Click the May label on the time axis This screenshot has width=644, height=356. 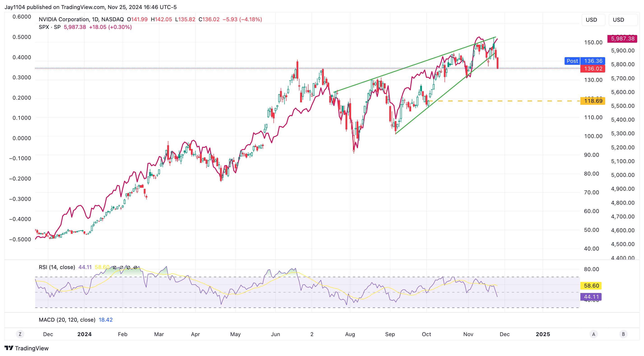235,334
